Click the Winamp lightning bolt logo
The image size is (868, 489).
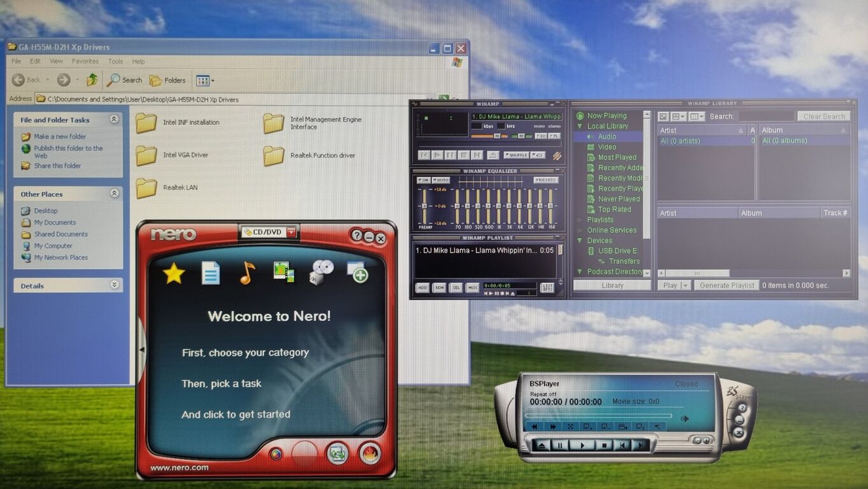[557, 155]
